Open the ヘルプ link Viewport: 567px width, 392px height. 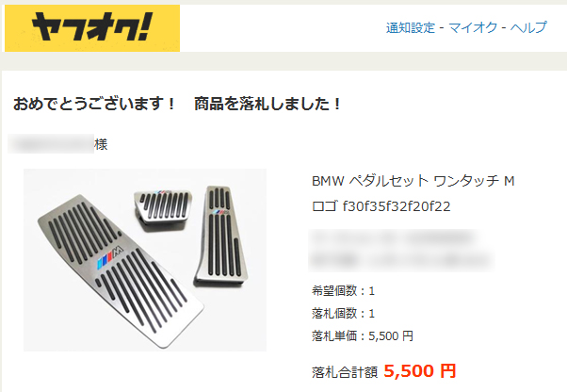(528, 28)
